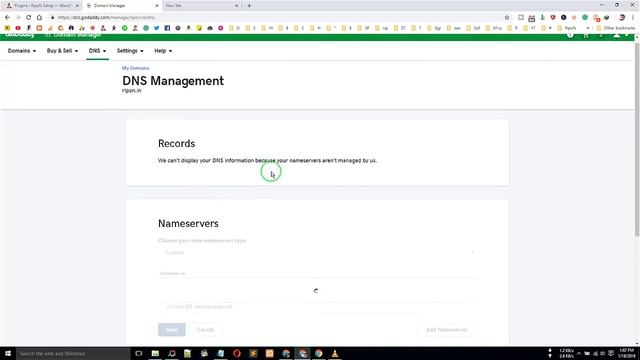Open the Chrome three-dot menu
Screen dimensions: 640x360
(633, 18)
